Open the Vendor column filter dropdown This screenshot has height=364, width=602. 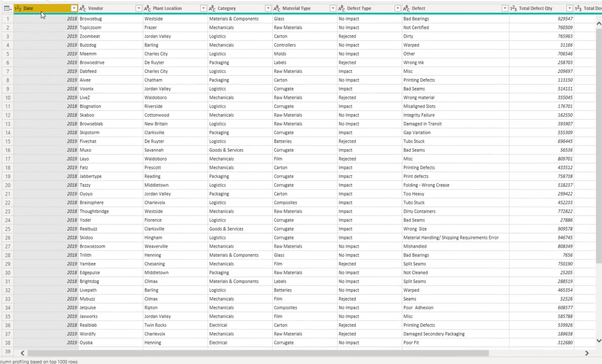click(138, 8)
